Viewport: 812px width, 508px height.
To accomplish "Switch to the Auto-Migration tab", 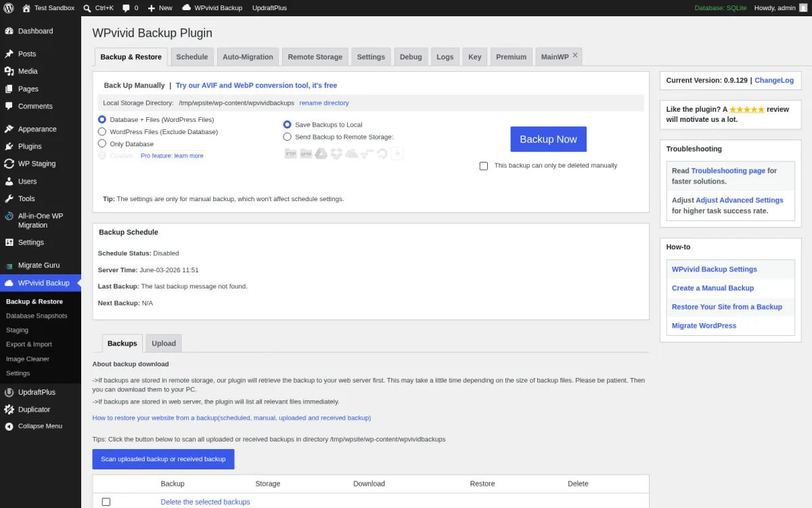I will tap(248, 57).
